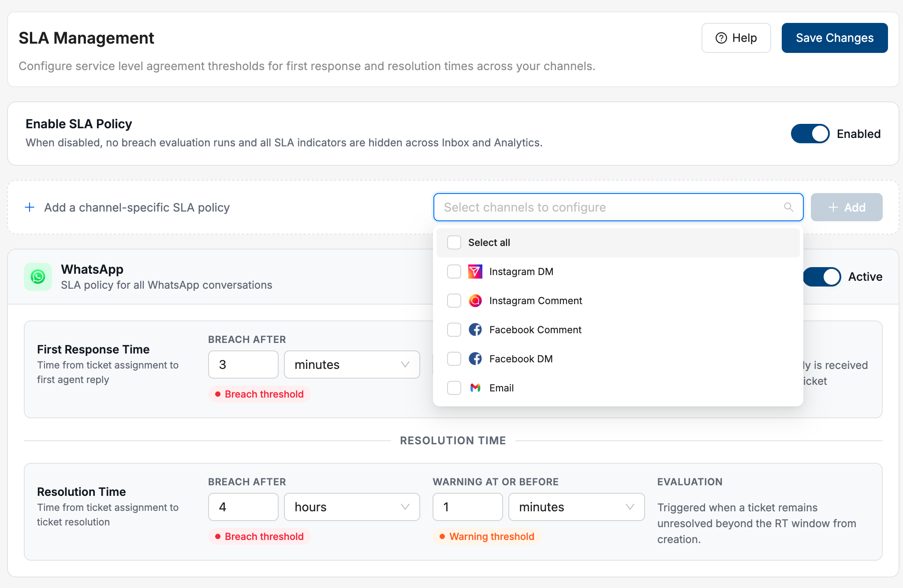903x588 pixels.
Task: Click the question mark icon on the Help button
Action: click(x=721, y=38)
